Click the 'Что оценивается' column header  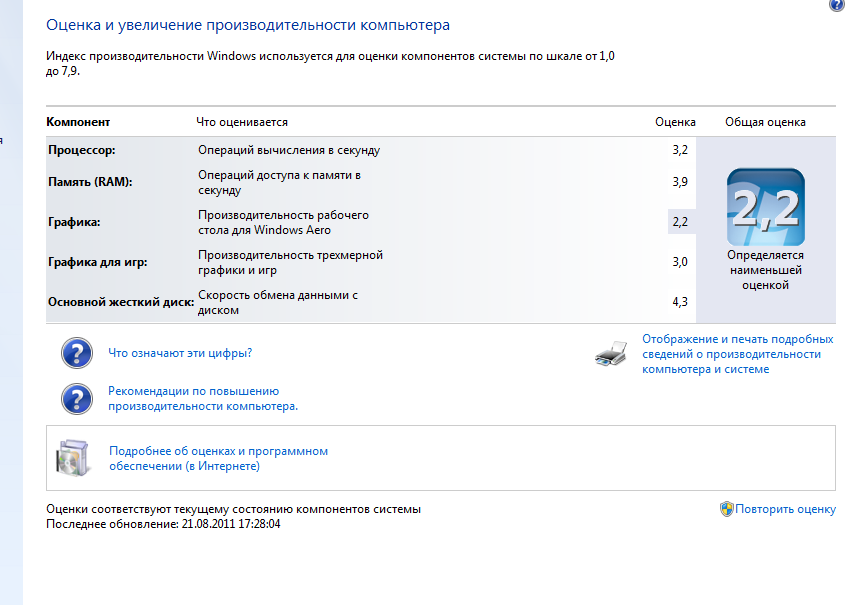point(242,123)
